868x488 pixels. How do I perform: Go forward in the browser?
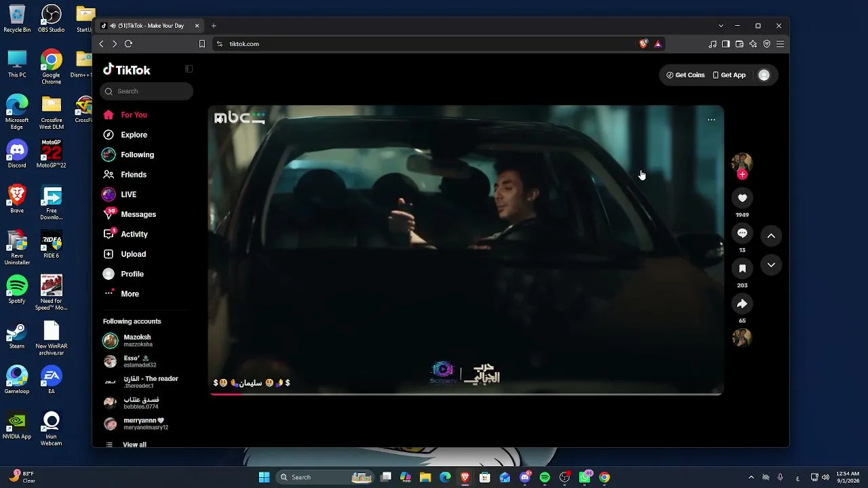click(115, 44)
